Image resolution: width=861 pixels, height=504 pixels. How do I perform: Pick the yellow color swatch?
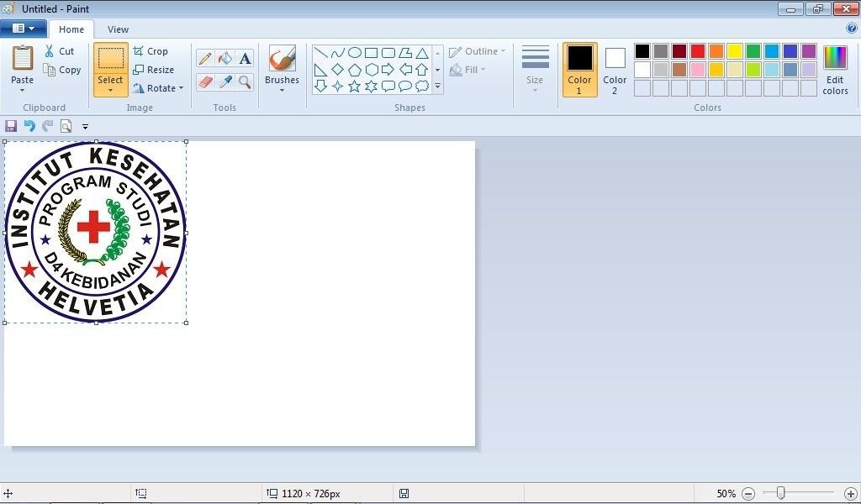coord(735,51)
